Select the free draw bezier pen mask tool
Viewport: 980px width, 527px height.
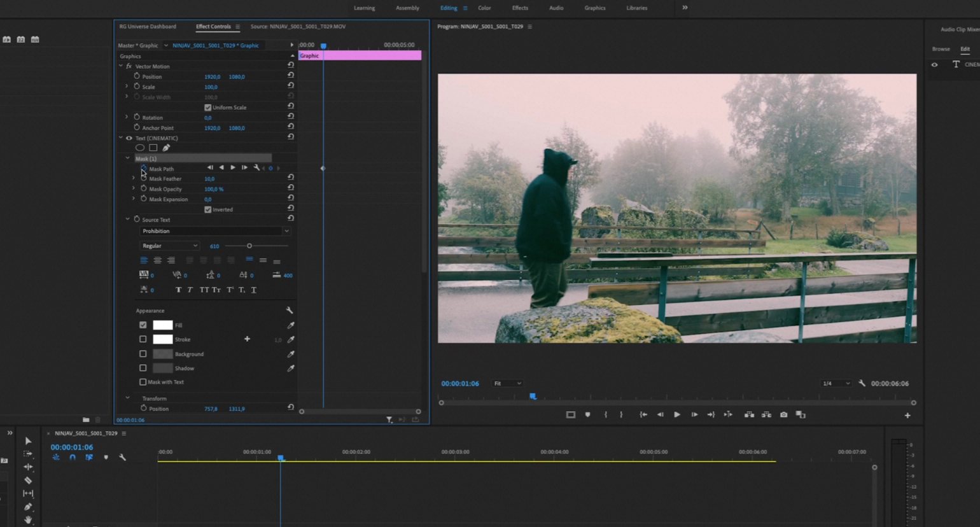pos(166,148)
